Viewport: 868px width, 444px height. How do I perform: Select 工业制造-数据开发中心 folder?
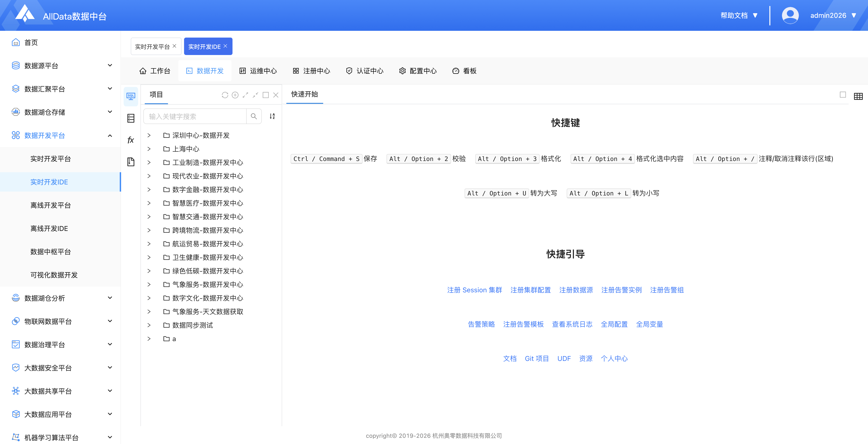point(208,162)
